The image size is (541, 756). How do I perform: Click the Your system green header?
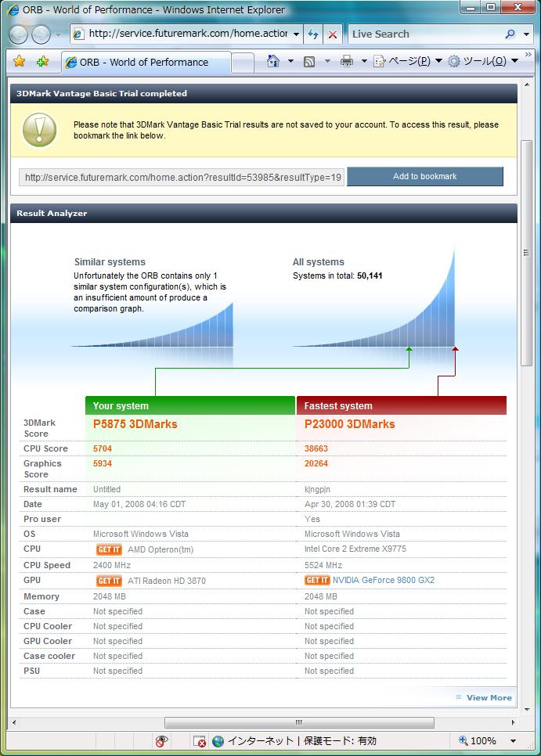coord(190,405)
